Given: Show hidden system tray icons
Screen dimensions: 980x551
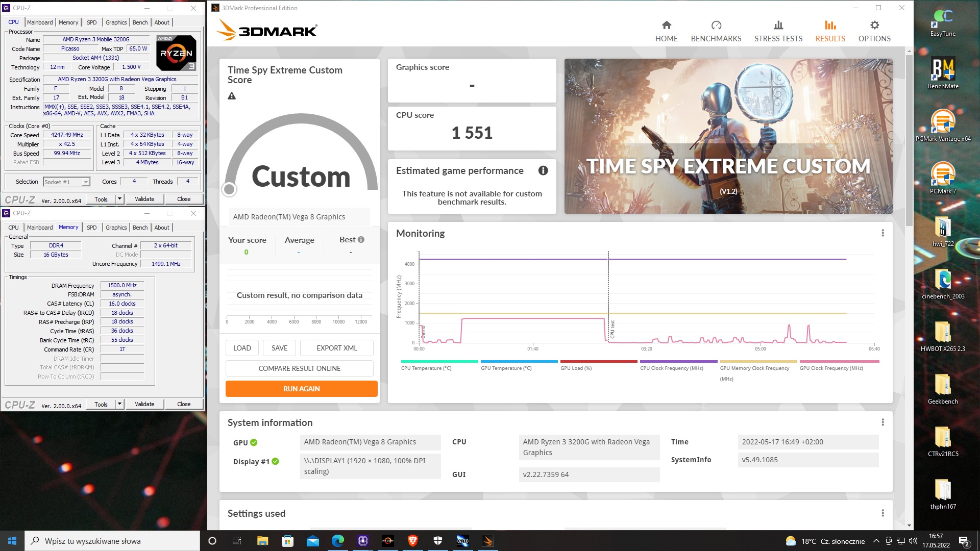Looking at the screenshot, I should coord(876,541).
